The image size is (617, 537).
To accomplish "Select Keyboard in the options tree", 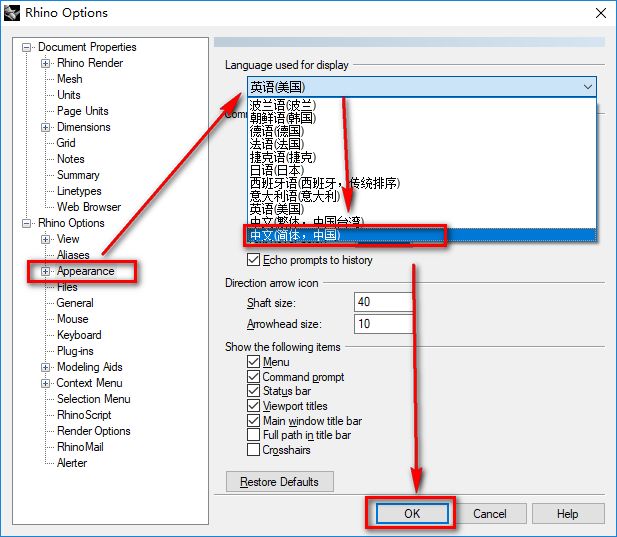I will click(x=79, y=335).
